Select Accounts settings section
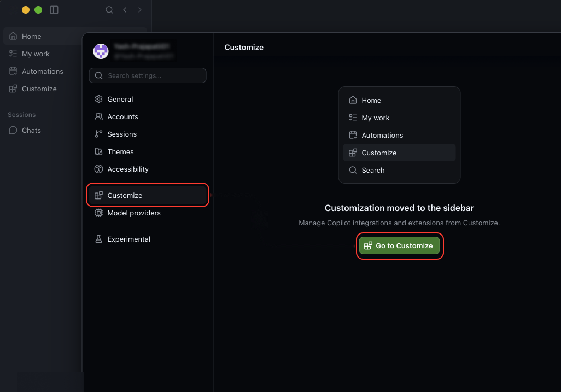Image resolution: width=561 pixels, height=392 pixels. (x=148, y=116)
